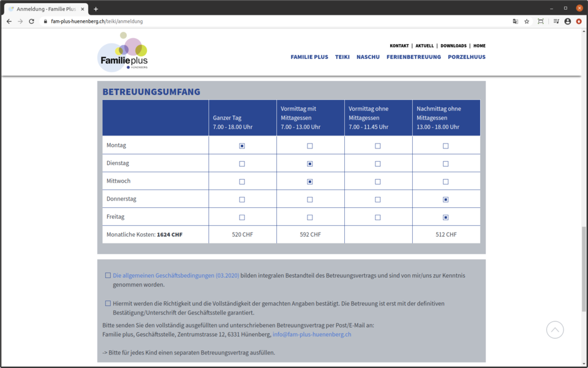Click the Monatliche Kosten 1624 CHF cell
588x368 pixels.
point(156,234)
